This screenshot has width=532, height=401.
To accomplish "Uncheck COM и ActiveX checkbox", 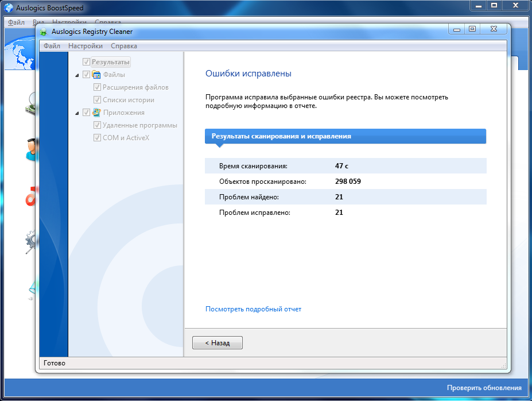I will [x=97, y=137].
